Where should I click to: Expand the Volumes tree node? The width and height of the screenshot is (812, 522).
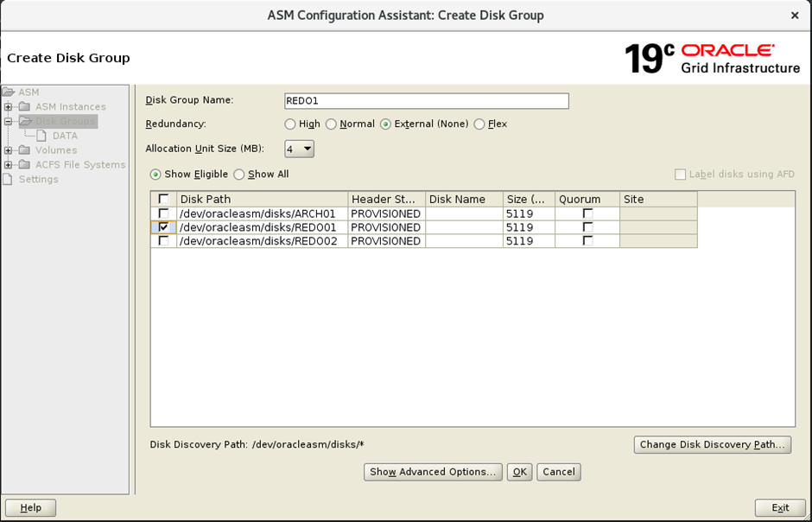point(9,150)
